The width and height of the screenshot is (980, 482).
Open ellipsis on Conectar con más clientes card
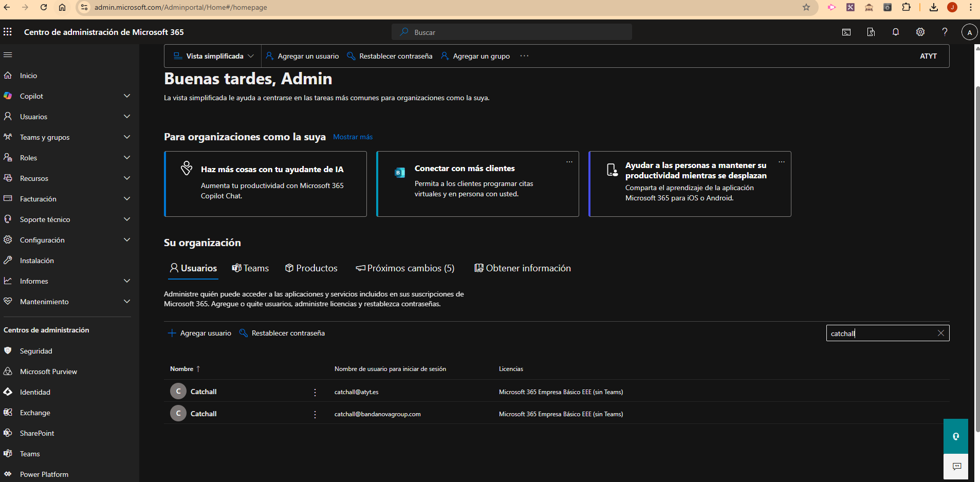pyautogui.click(x=569, y=161)
